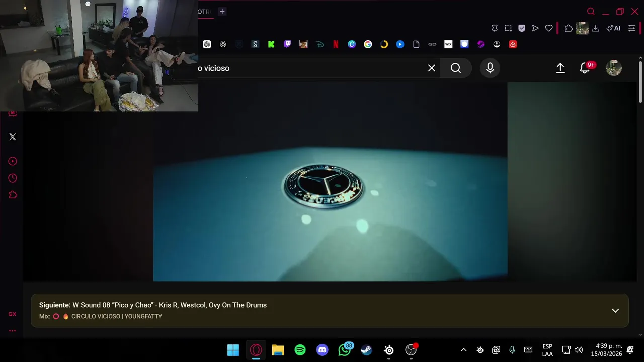Open the ad blocker shield icon
This screenshot has width=644, height=362.
522,28
